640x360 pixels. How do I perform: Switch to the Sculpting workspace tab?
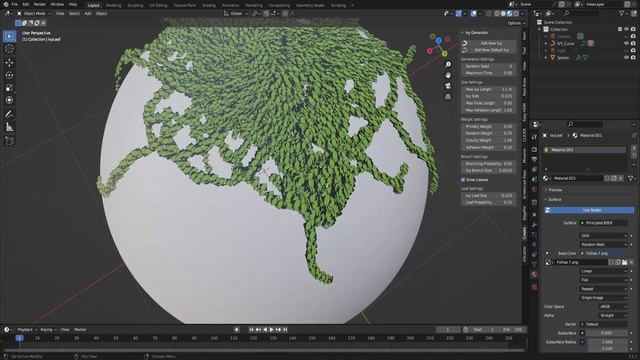click(135, 5)
